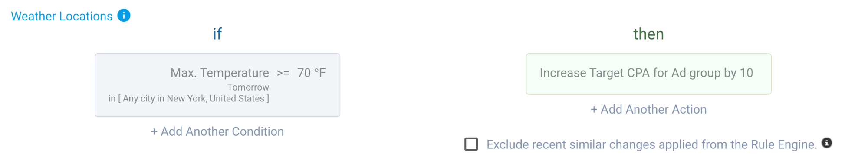Viewport: 868px width, 168px height.
Task: Click the °F unit in the condition
Action: (x=320, y=73)
